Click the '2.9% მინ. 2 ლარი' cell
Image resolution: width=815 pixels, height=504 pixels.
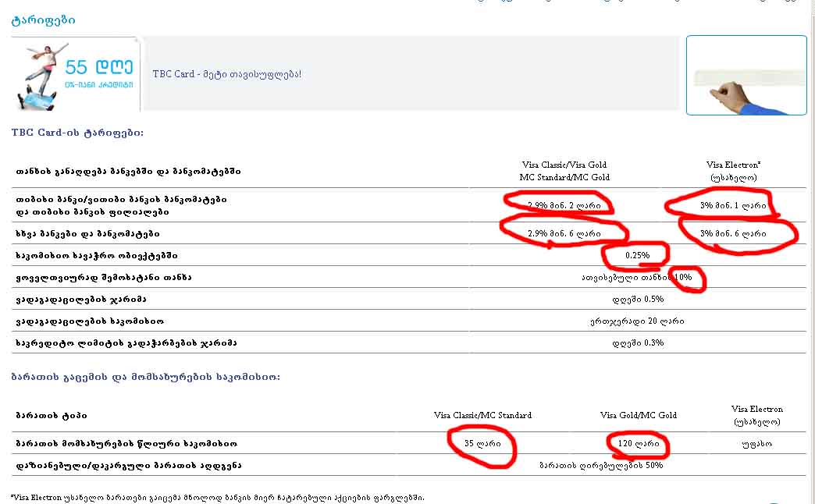[x=564, y=205]
